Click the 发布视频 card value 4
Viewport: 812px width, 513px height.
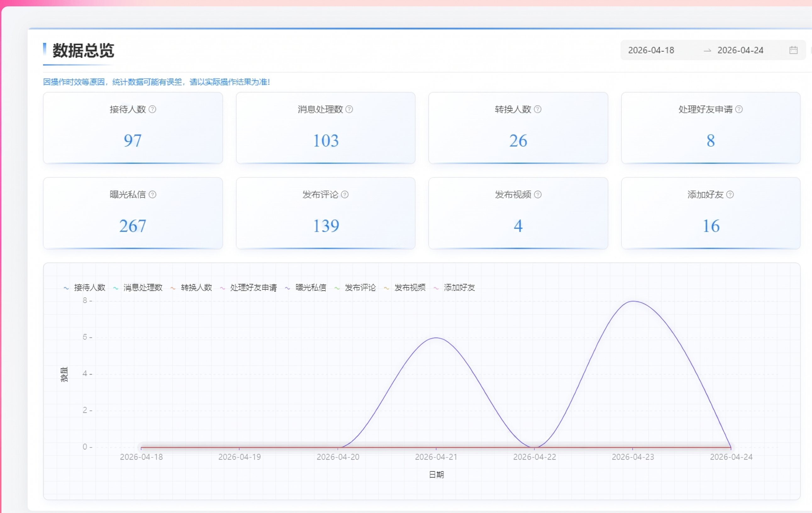tap(518, 226)
